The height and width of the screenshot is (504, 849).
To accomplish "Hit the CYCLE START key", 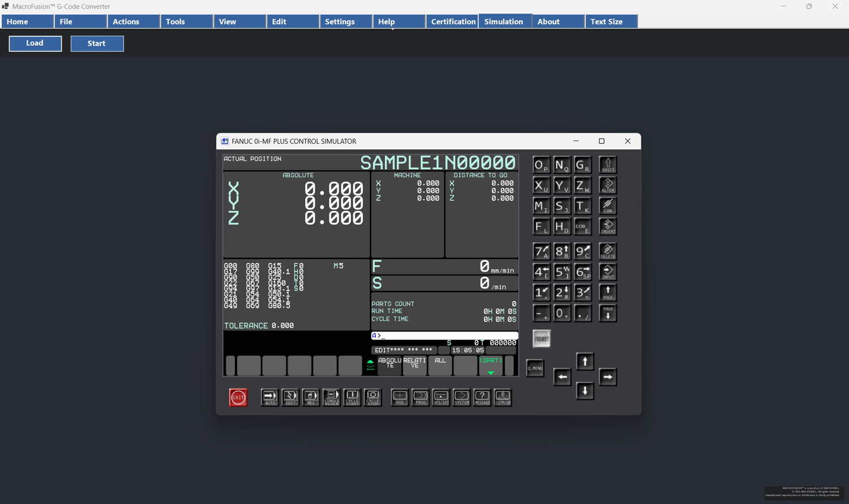I will (352, 397).
